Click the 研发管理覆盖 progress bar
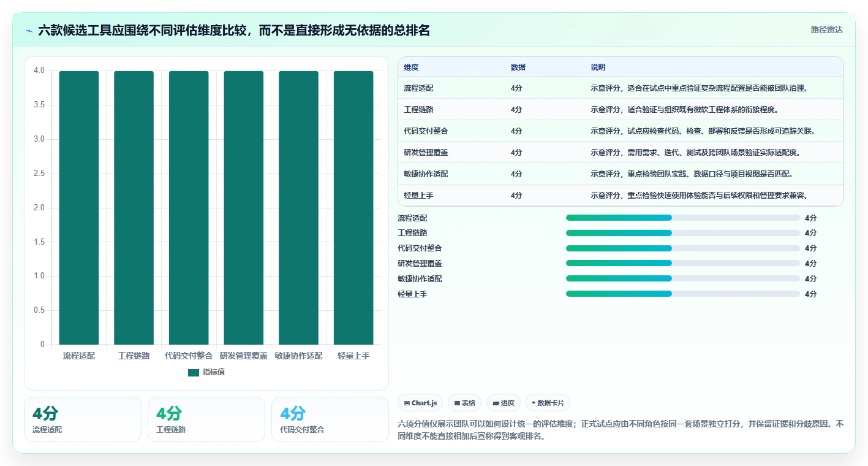Screen dimensions: 868x466 click(683, 263)
